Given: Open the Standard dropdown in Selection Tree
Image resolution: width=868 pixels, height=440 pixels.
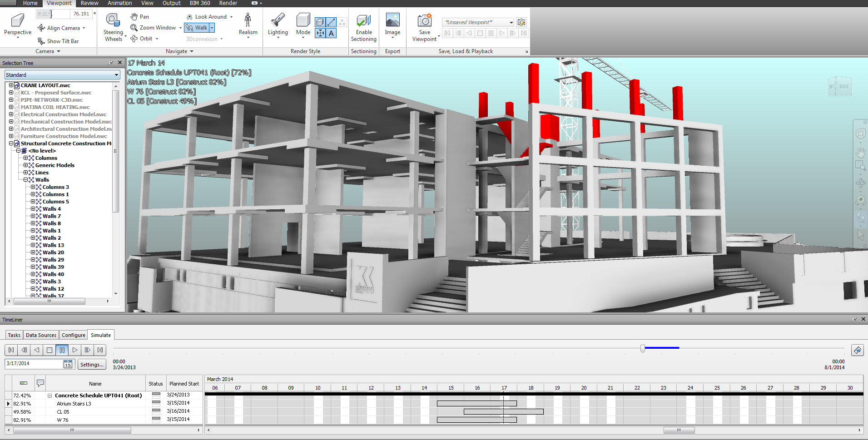Looking at the screenshot, I should tap(62, 75).
